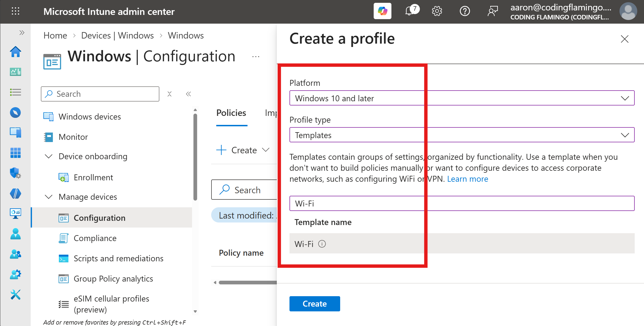This screenshot has width=644, height=326.
Task: Open Users icon in sidebar
Action: click(15, 234)
